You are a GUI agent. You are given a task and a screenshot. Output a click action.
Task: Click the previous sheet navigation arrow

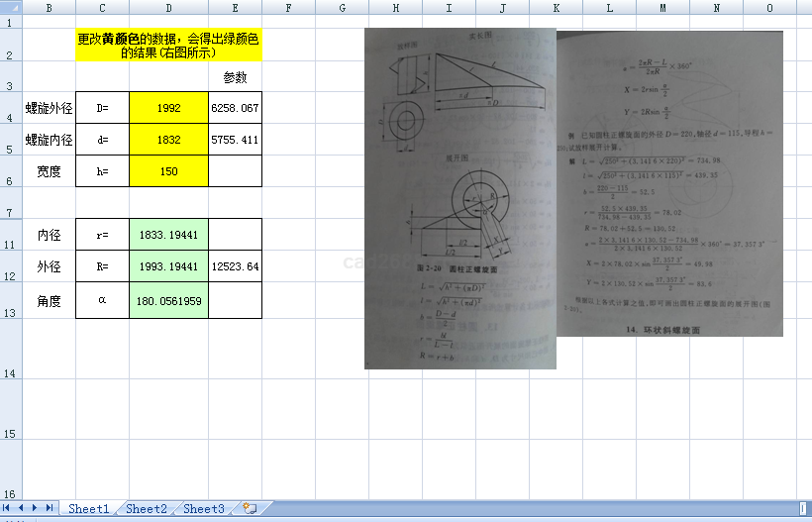22,508
